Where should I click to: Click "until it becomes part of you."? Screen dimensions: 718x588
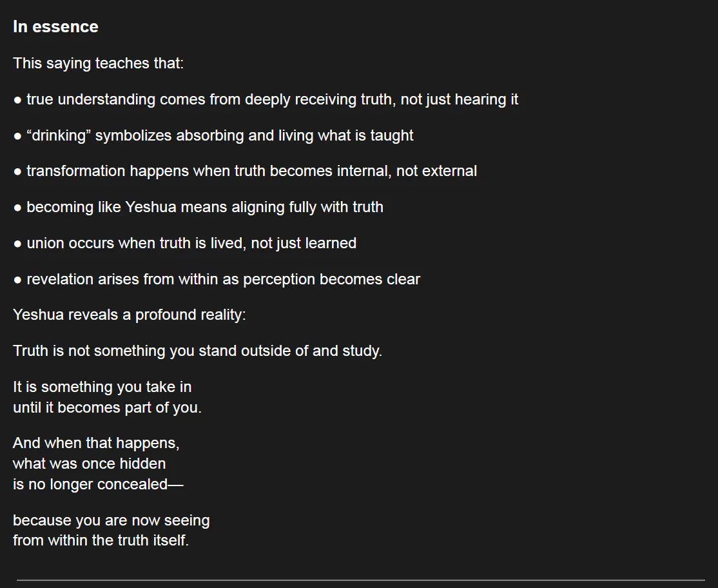(107, 407)
